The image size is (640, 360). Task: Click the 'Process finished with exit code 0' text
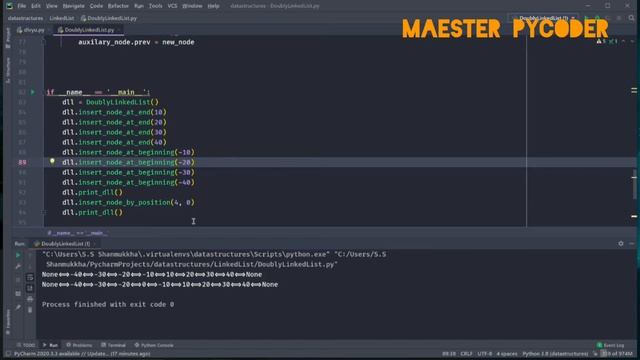(108, 304)
